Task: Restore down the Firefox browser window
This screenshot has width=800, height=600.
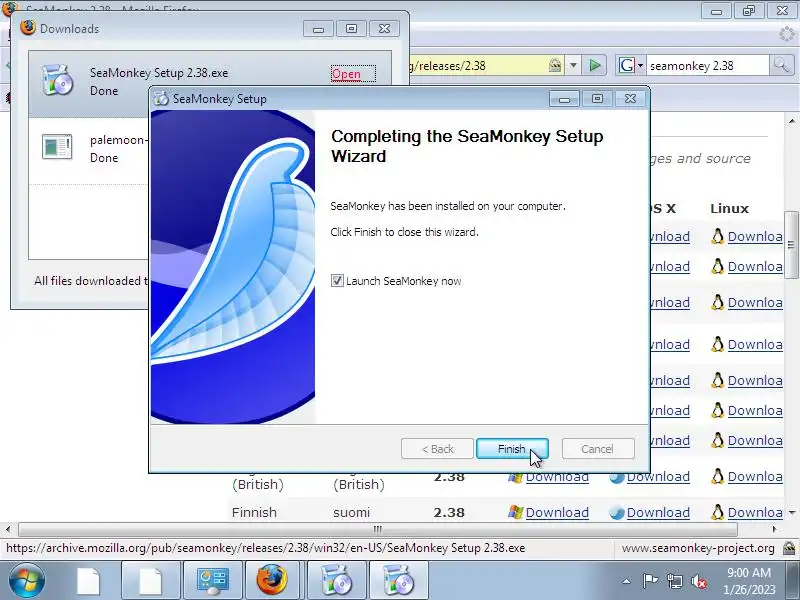Action: pos(749,11)
